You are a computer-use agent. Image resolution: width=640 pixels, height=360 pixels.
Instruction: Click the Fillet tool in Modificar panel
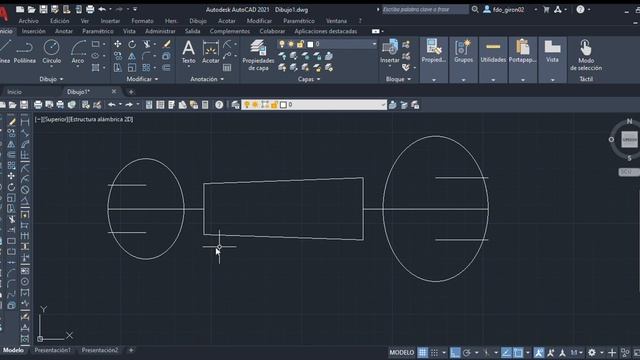(146, 56)
